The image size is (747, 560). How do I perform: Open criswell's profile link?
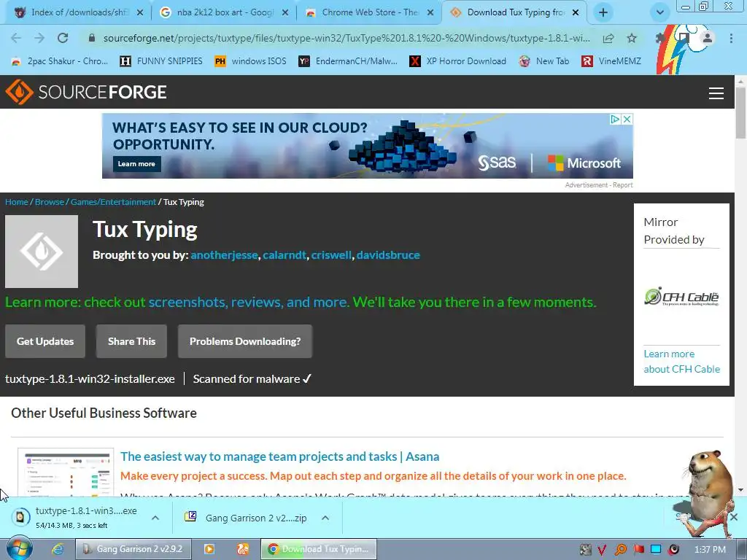pos(332,254)
